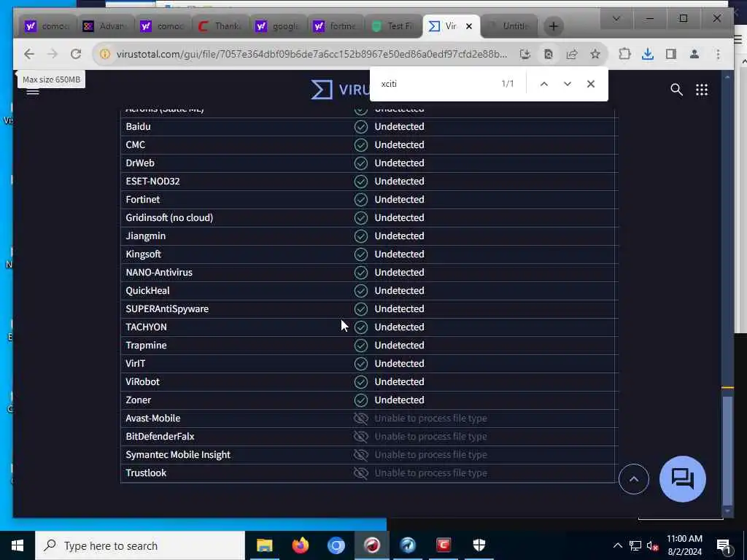Screen dimensions: 747x560
Task: Click the Trustlook crossed-eye icon
Action: pyautogui.click(x=360, y=472)
